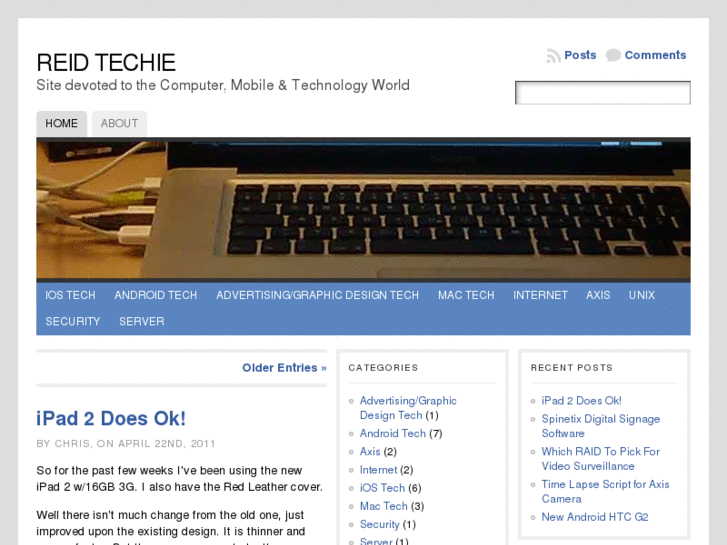Open the MAC TECH menu item
The height and width of the screenshot is (545, 727).
466,295
